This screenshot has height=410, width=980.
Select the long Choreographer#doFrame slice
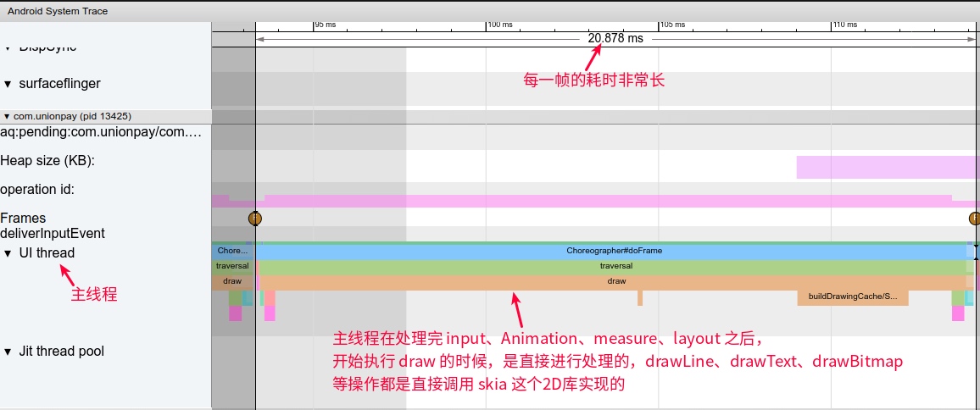click(x=614, y=252)
